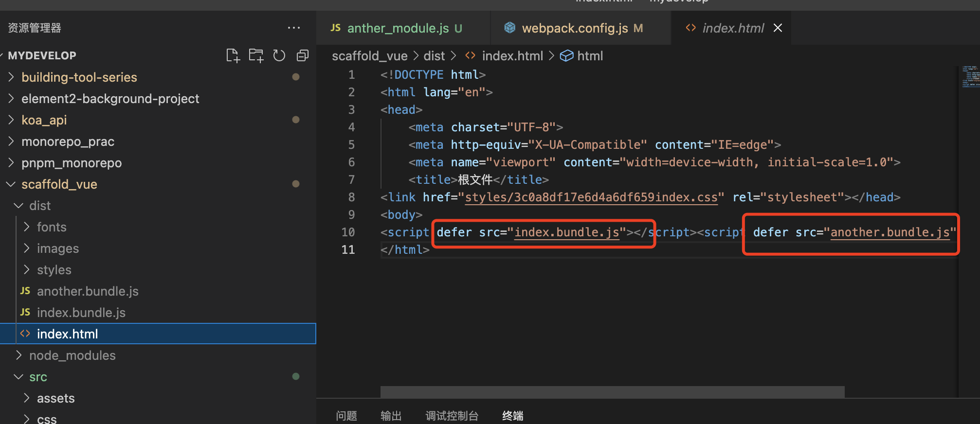
Task: Click line number 11 in the gutter
Action: (348, 250)
